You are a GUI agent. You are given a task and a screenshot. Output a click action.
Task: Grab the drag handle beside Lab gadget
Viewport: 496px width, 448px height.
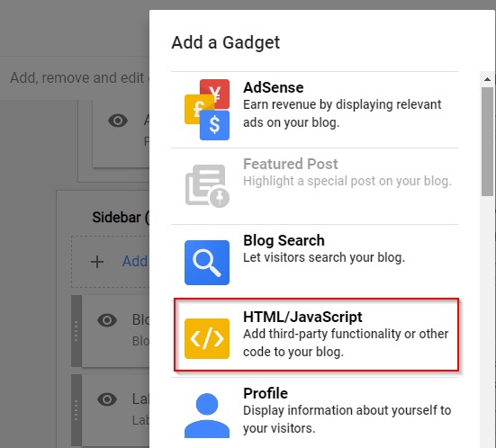click(77, 409)
